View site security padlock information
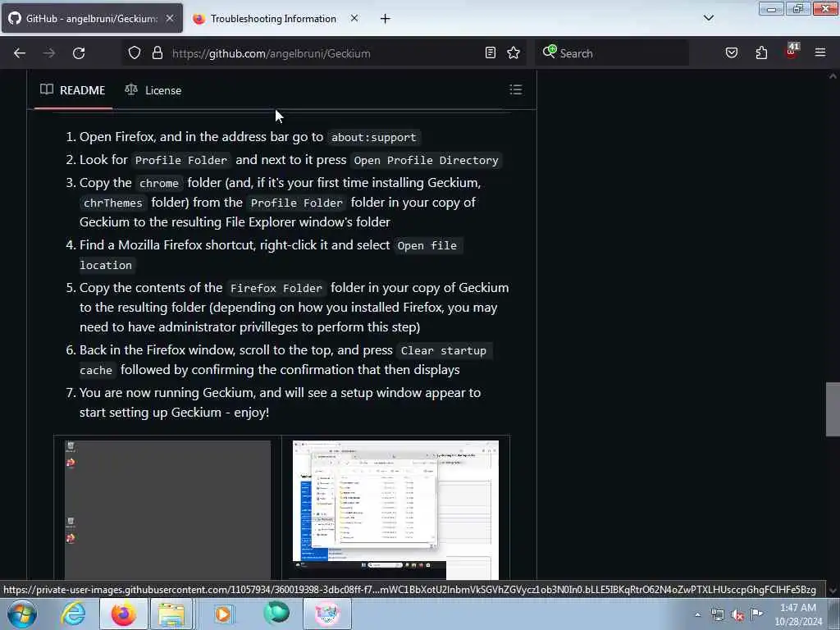840x630 pixels. pos(157,53)
